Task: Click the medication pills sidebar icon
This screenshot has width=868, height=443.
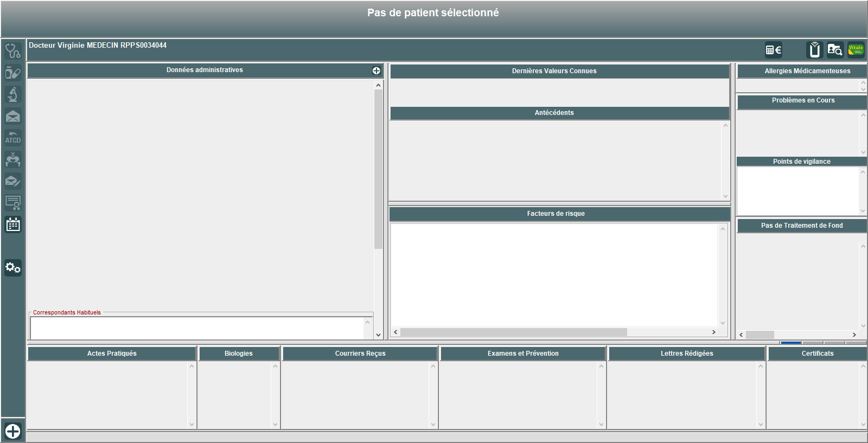Action: pyautogui.click(x=12, y=73)
